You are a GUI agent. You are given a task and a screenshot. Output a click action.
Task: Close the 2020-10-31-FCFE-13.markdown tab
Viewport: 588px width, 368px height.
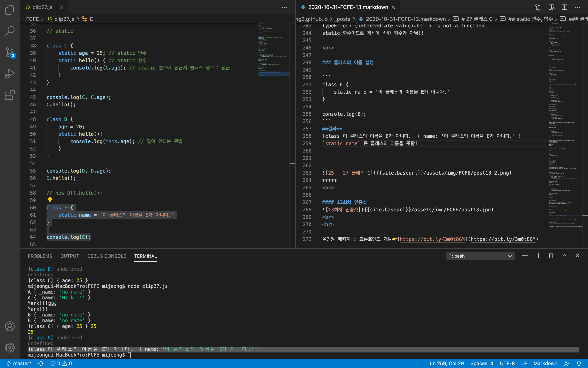pyautogui.click(x=393, y=7)
